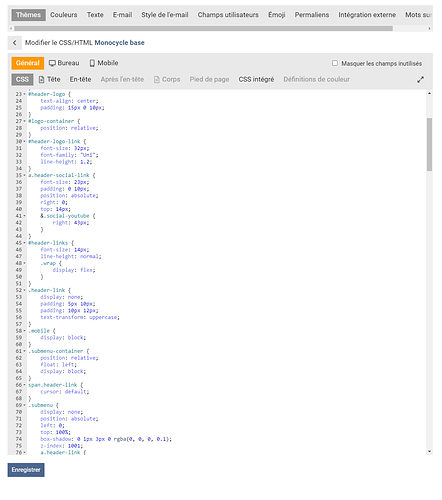This screenshot has width=442, height=500.
Task: Open Intégration externe menu item
Action: pos(367,15)
